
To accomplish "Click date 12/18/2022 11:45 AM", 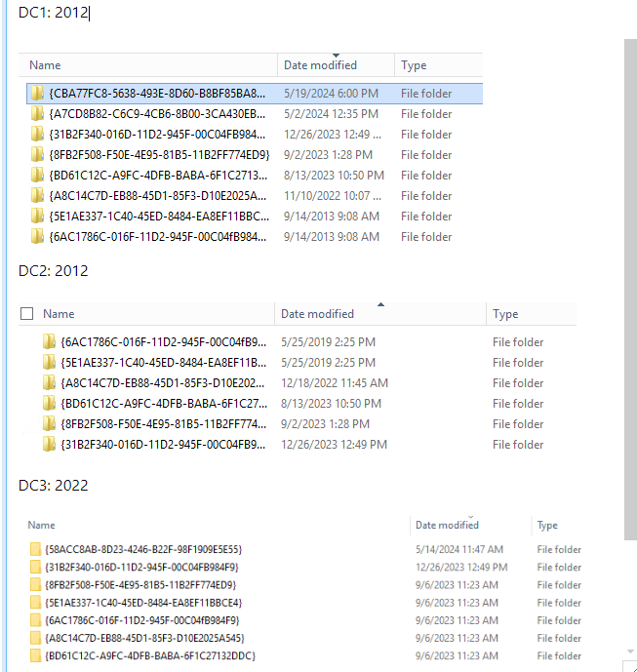I will [x=335, y=383].
